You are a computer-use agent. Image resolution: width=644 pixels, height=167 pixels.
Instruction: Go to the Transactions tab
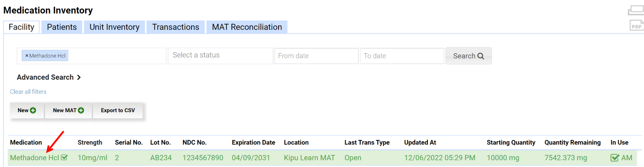175,27
